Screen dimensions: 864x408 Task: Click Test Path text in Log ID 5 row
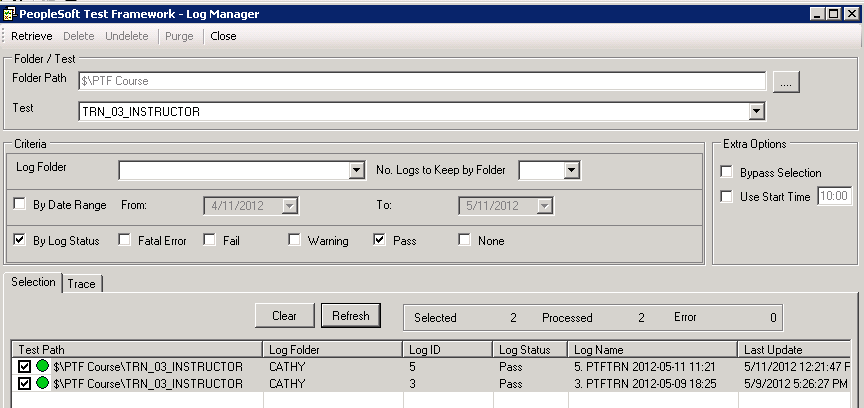coord(148,367)
